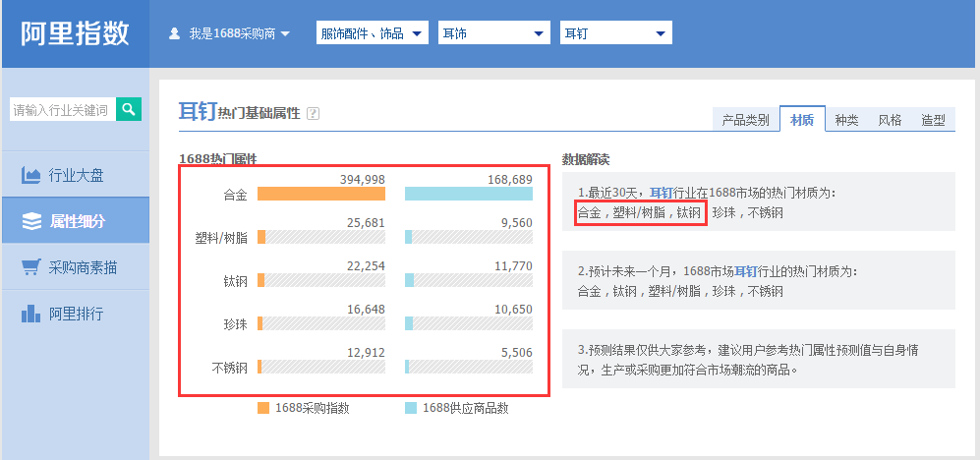980x460 pixels.
Task: Open the 风格 tab
Action: 890,120
